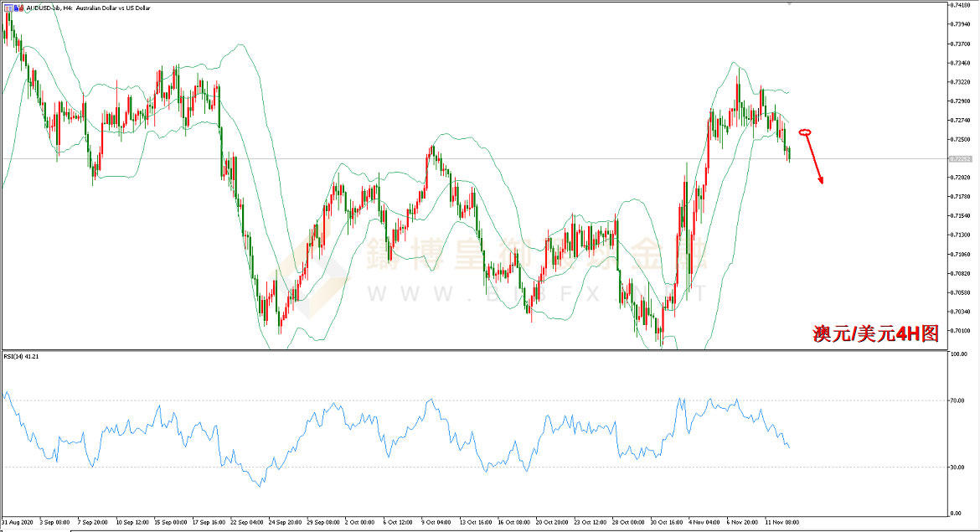Click the 9 Oct 04:00 time axis label

pyautogui.click(x=436, y=521)
